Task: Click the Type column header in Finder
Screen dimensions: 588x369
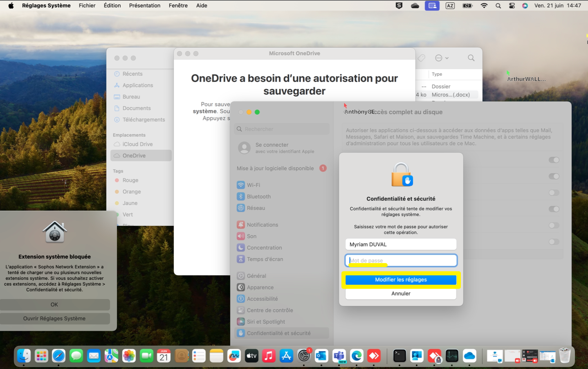Action: (x=437, y=74)
